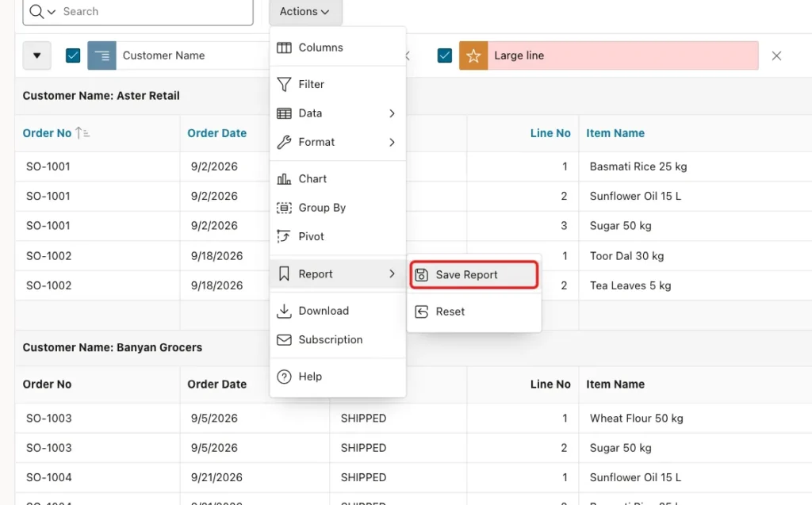The height and width of the screenshot is (505, 812).
Task: Click Customer Name: Banyan Grocers heading
Action: (x=113, y=347)
